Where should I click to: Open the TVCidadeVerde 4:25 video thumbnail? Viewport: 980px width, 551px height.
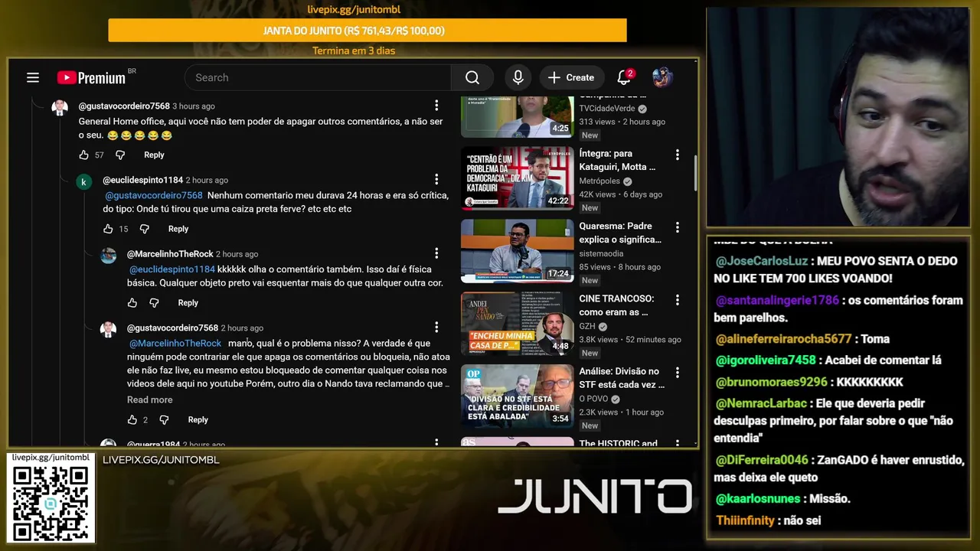point(517,116)
